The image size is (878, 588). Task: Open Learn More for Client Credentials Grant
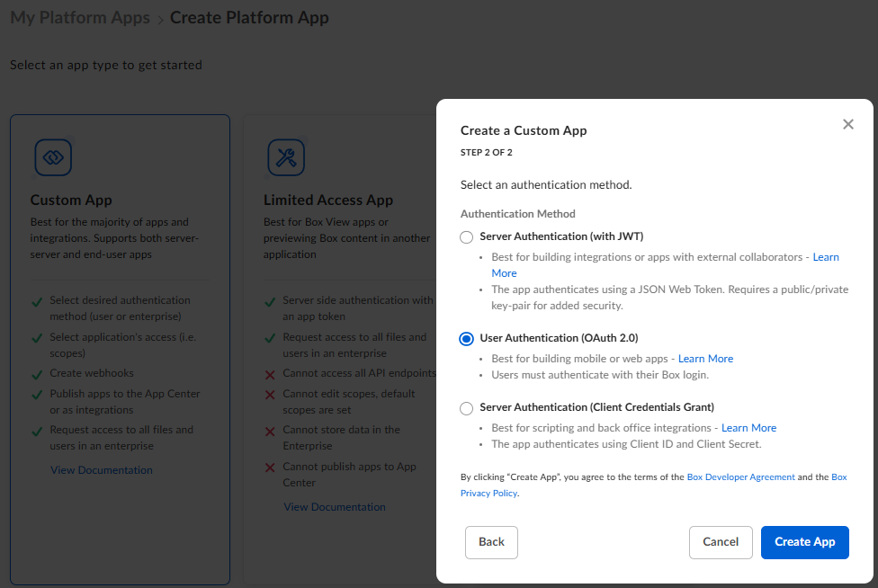click(748, 428)
